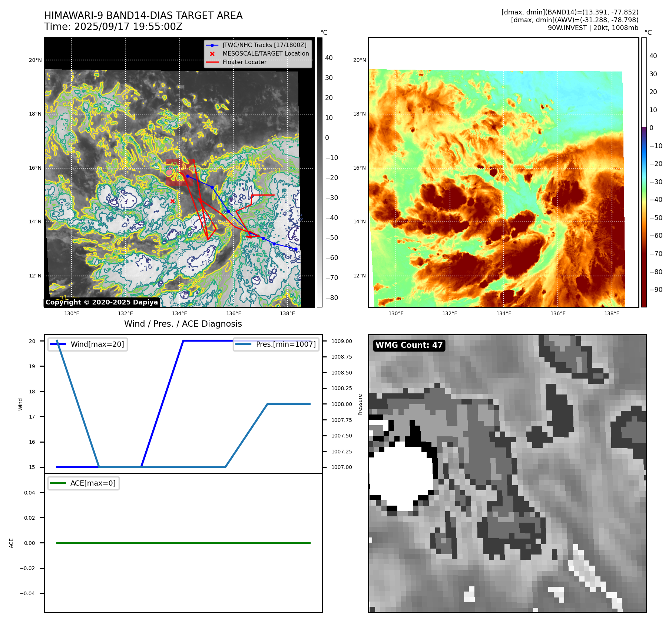Click the 1007.75 pressure axis tick
The image size is (672, 626).
(x=342, y=420)
